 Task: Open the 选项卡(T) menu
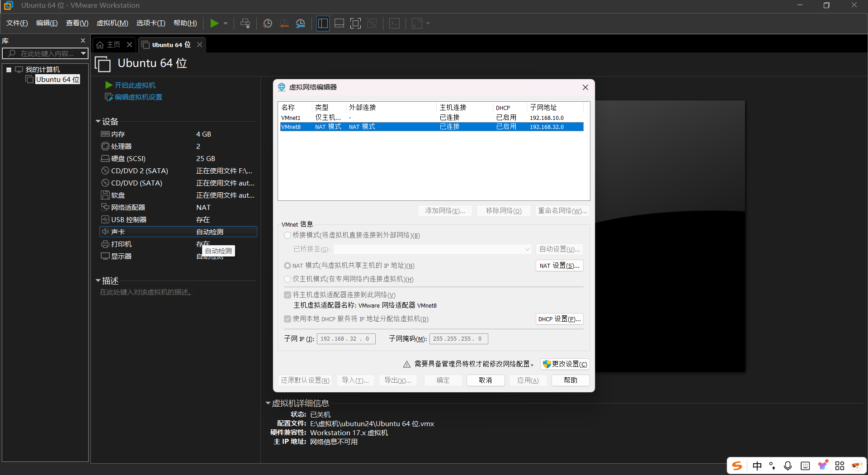(151, 23)
